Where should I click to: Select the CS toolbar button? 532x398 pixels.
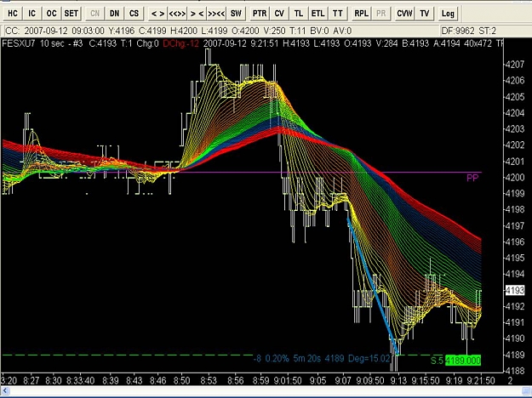click(134, 14)
